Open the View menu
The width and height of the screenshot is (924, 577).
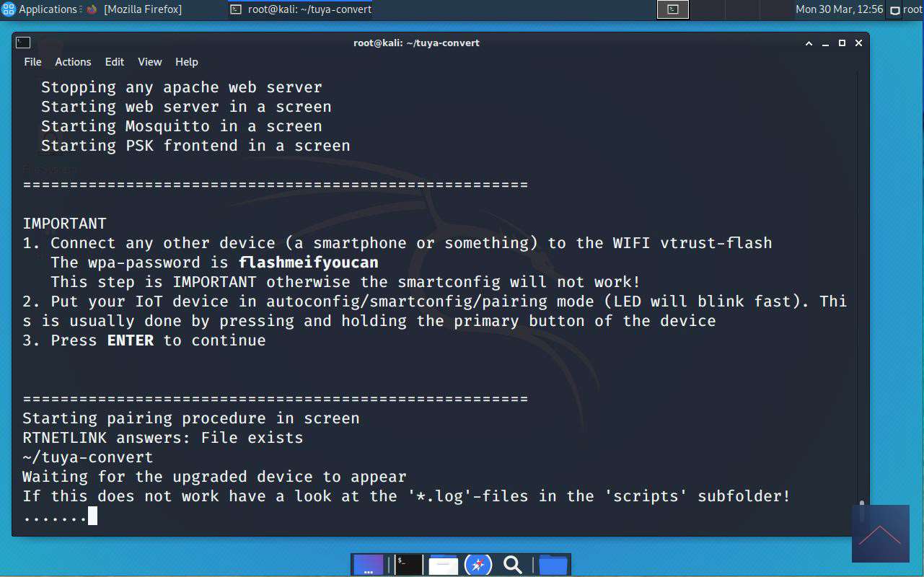pyautogui.click(x=150, y=62)
